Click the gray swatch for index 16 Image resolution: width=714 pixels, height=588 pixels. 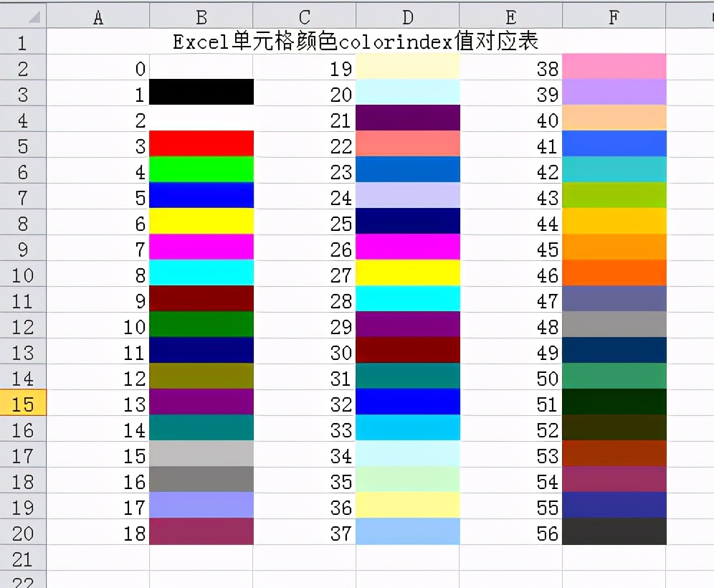click(x=201, y=480)
